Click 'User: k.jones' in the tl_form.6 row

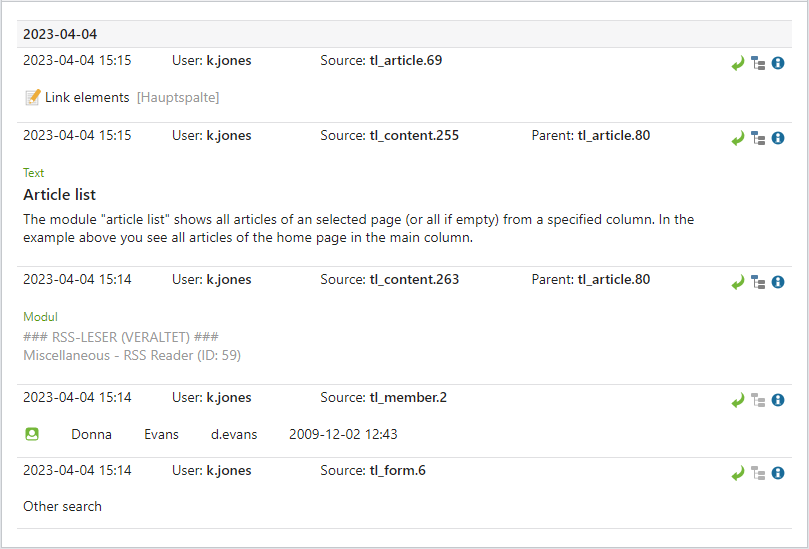tap(212, 470)
